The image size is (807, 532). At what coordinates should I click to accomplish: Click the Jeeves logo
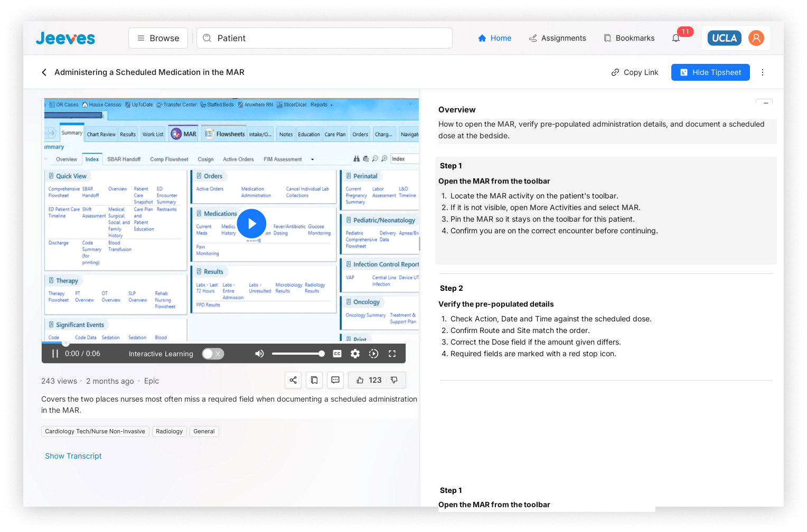pos(65,38)
